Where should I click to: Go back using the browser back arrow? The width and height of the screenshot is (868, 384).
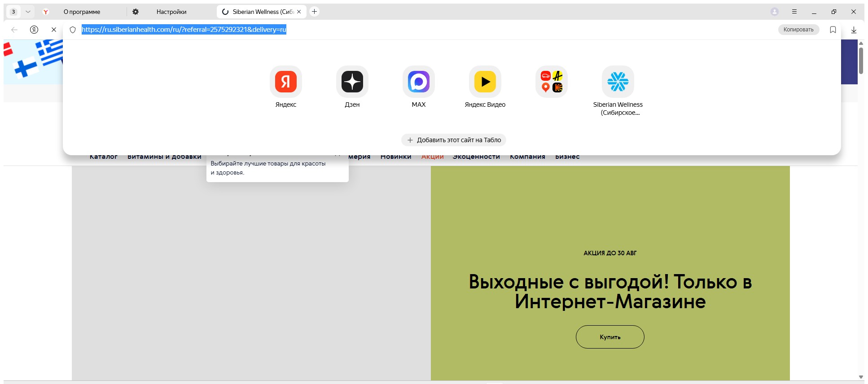click(x=14, y=30)
